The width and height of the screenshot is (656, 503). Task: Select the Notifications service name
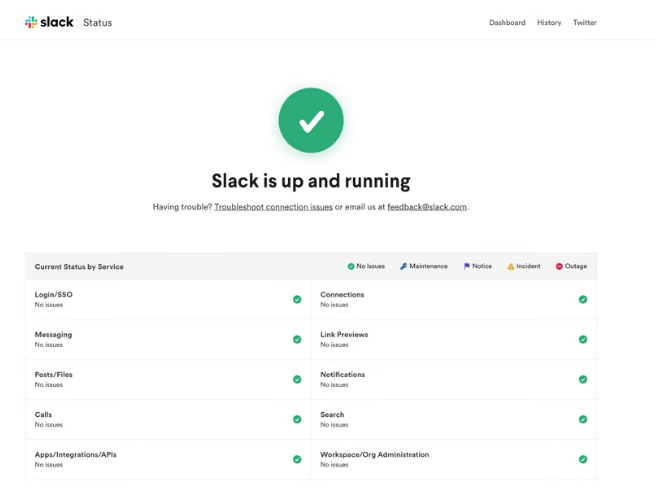(343, 374)
